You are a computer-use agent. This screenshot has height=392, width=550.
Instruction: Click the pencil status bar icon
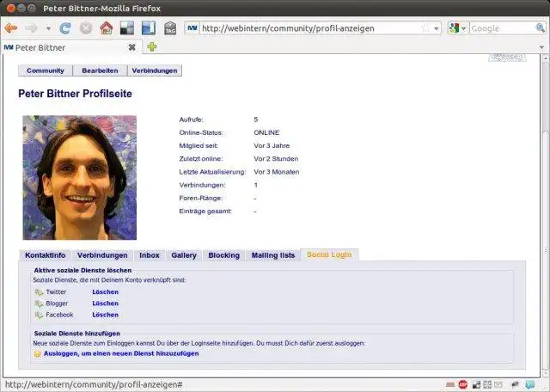click(x=516, y=384)
